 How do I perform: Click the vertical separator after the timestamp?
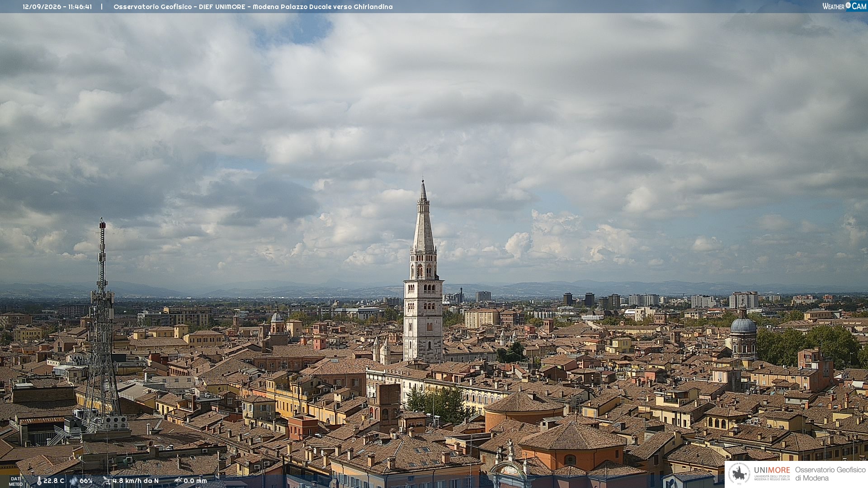(102, 7)
